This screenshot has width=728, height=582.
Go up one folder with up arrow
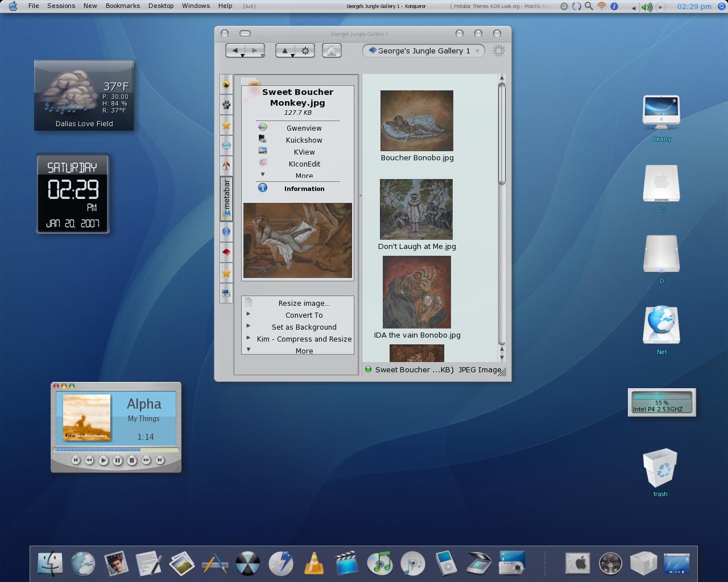coord(286,51)
